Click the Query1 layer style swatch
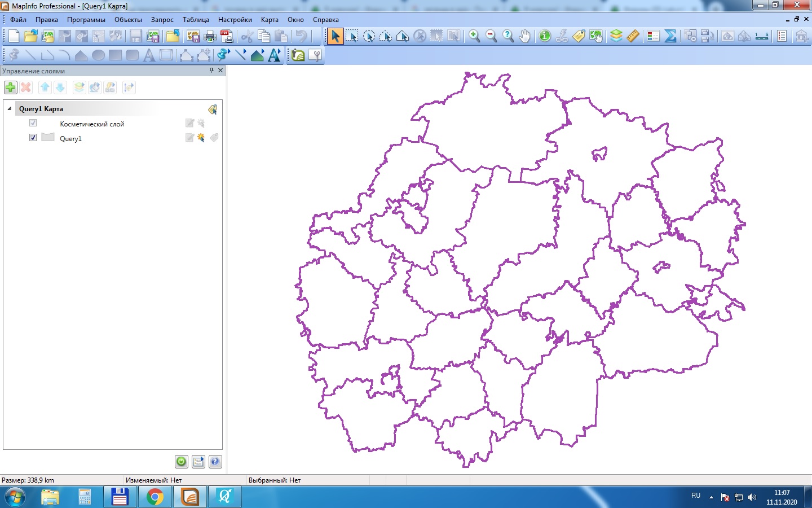Screen dimensions: 812x508 [48, 138]
